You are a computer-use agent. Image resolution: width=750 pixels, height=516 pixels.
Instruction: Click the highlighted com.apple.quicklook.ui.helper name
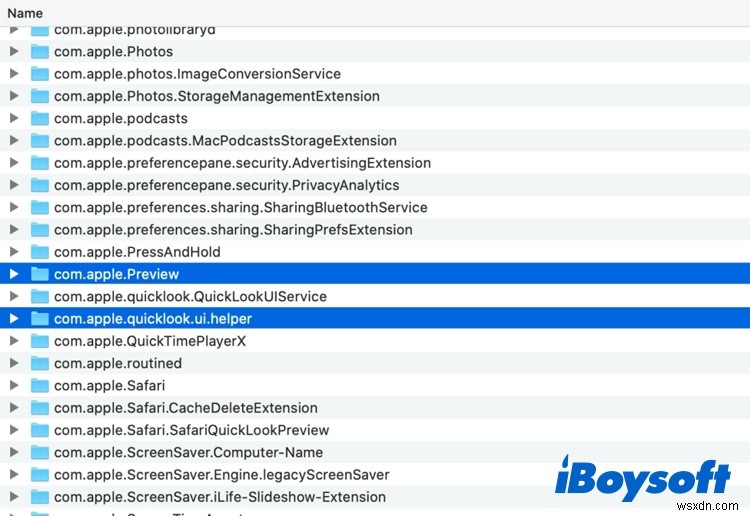pyautogui.click(x=153, y=319)
